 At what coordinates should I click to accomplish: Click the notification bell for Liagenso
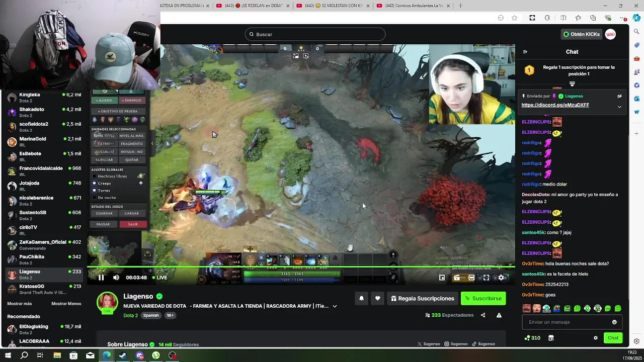coord(361,298)
